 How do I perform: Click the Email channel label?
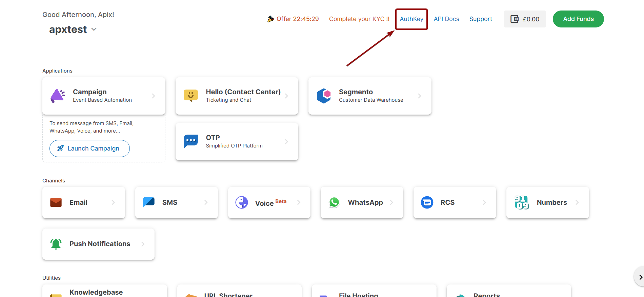(x=78, y=202)
